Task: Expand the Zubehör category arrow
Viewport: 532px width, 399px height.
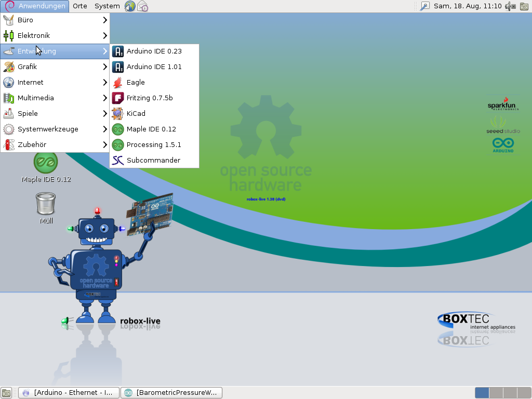Action: coord(105,145)
